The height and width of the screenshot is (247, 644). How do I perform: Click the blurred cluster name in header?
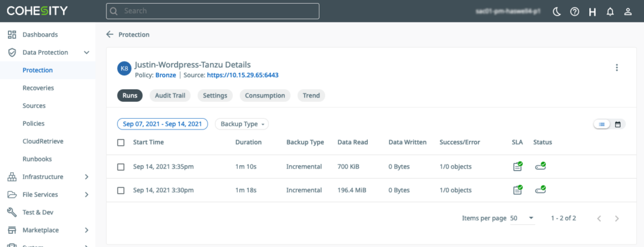(x=508, y=11)
